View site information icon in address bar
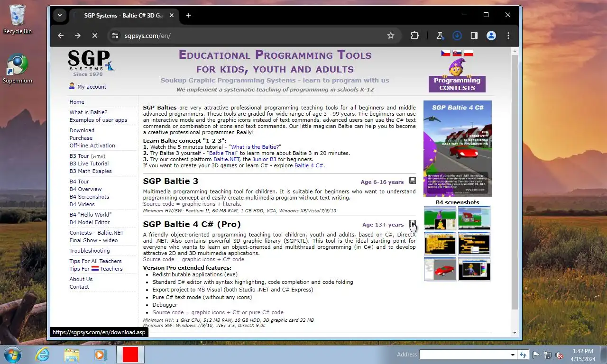Screen dimensions: 607x364 click(114, 36)
